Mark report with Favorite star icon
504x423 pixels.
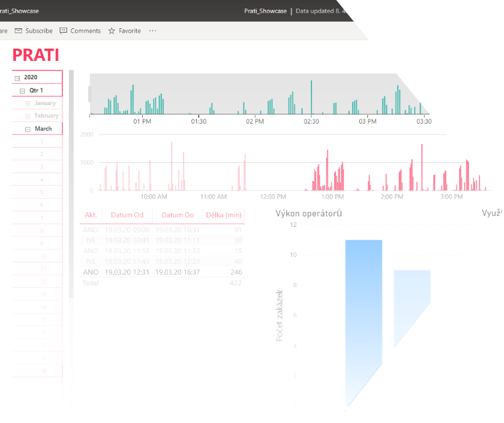(x=111, y=31)
